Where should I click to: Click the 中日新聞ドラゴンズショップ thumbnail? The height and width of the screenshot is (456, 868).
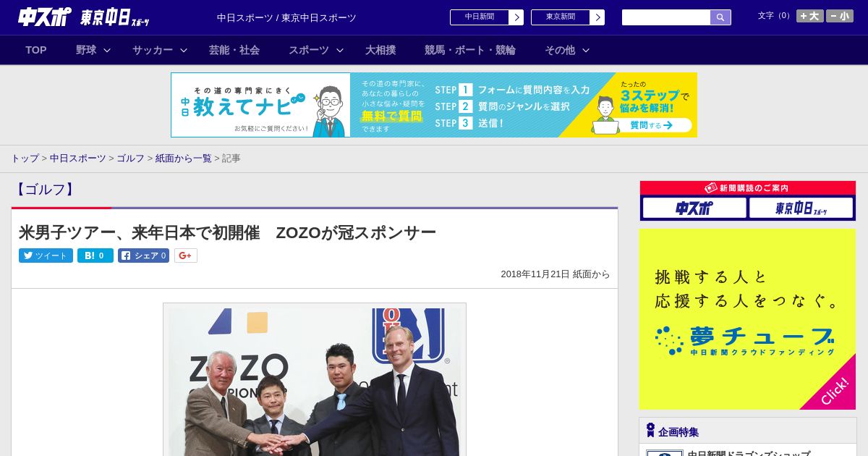click(664, 453)
